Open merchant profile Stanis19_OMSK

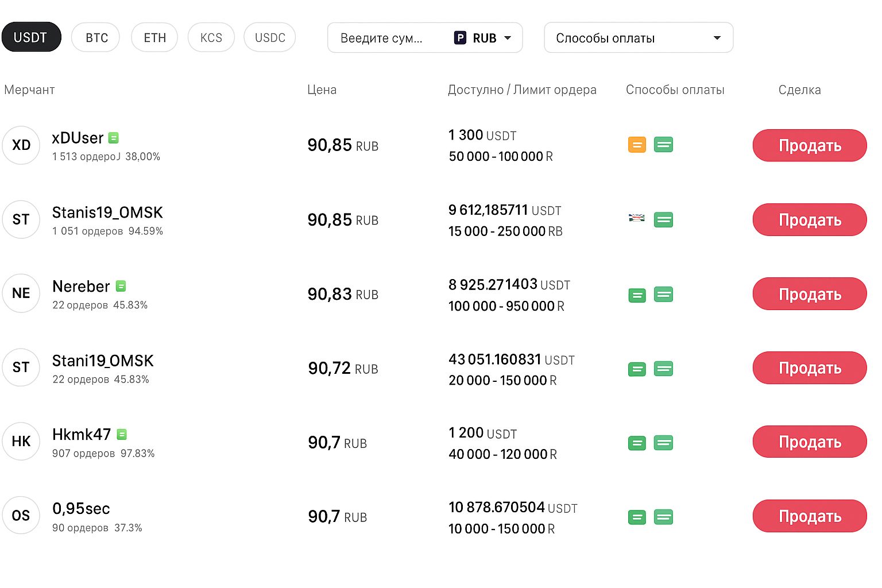click(x=107, y=213)
